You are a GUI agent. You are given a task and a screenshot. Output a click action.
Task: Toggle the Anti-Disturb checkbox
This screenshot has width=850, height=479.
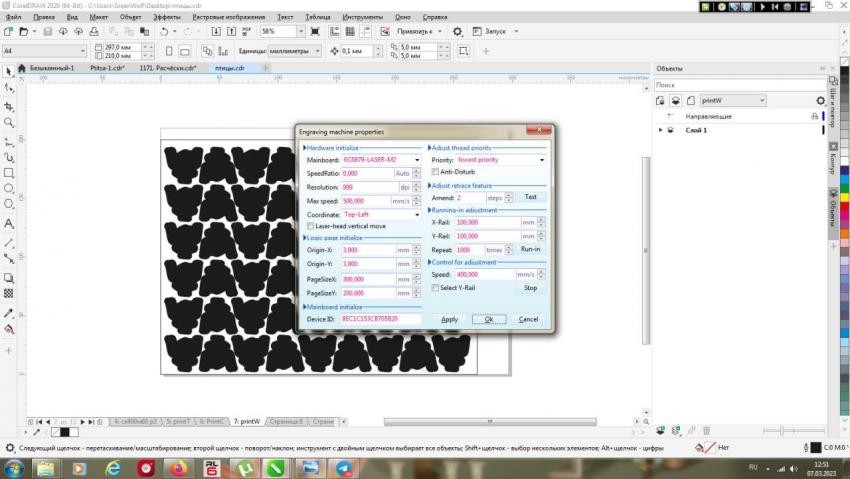point(436,172)
